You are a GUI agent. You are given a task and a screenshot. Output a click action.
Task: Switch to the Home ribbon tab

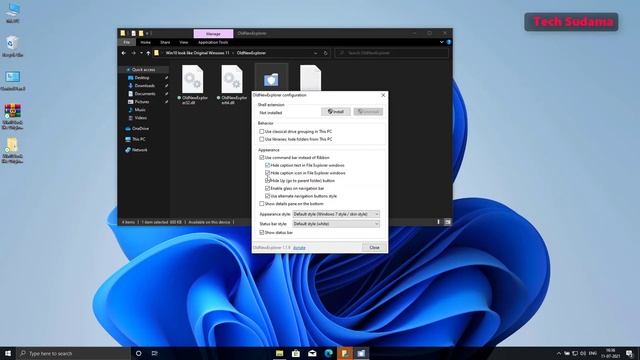coord(145,42)
